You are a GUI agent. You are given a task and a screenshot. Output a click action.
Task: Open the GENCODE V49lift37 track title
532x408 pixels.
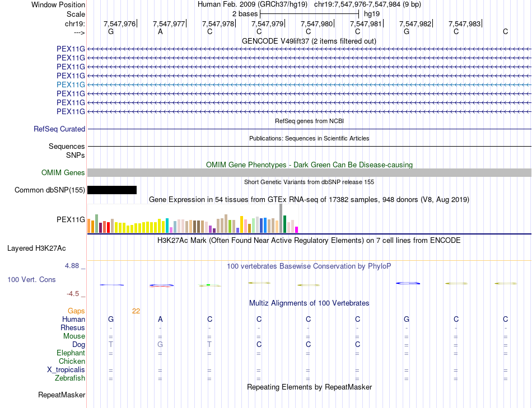coord(309,41)
